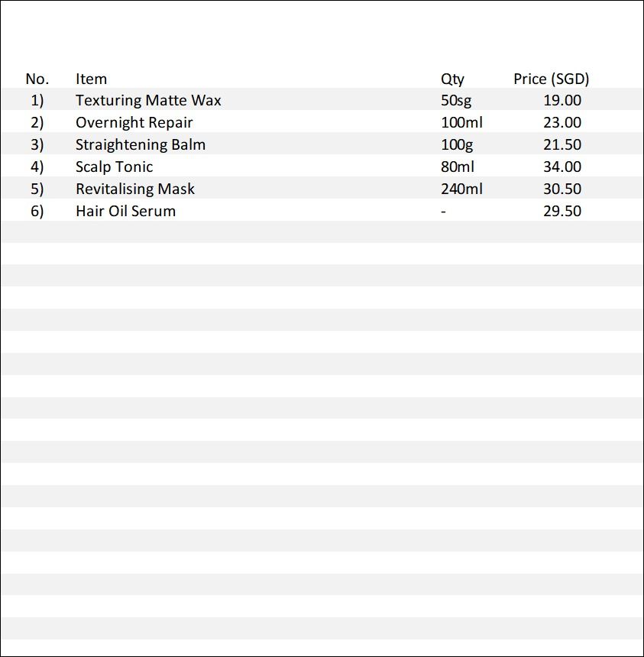Click the "Texturing Matte Wax" item
644x657 pixels.
[x=148, y=100]
